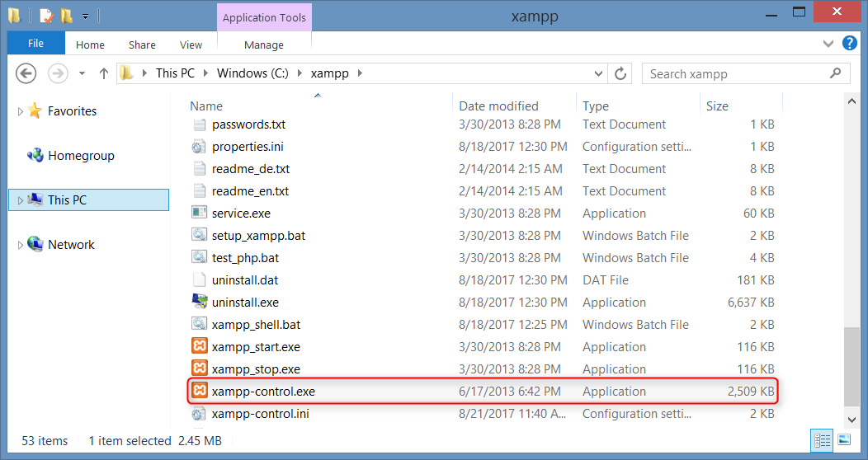The image size is (868, 460).
Task: Open recent locations dropdown arrow
Action: (82, 73)
